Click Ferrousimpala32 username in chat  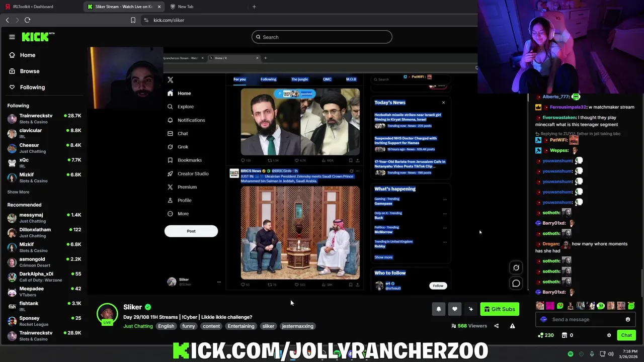point(568,107)
